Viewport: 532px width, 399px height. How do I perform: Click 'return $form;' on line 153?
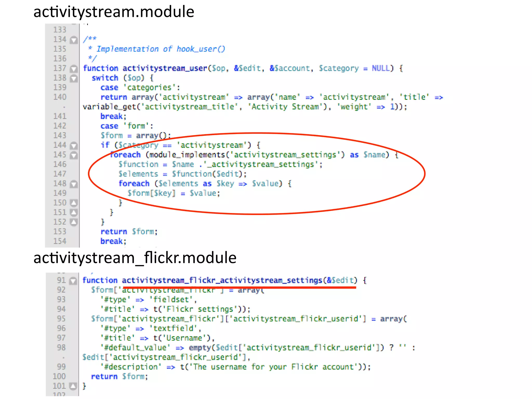tap(129, 232)
